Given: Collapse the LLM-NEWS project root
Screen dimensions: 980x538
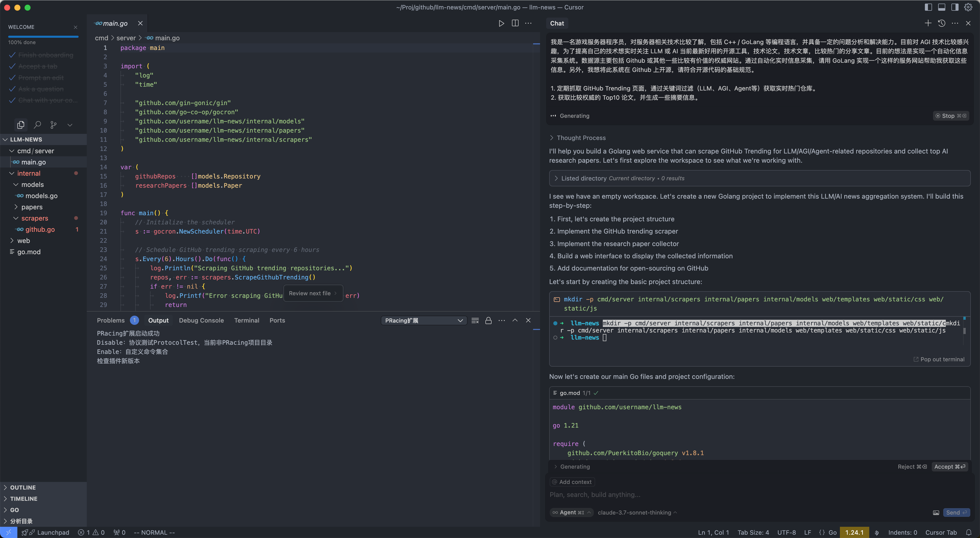Looking at the screenshot, I should (43, 139).
